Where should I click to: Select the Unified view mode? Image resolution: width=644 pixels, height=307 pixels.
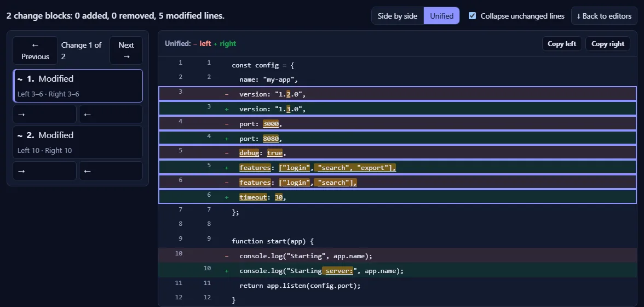(x=441, y=16)
